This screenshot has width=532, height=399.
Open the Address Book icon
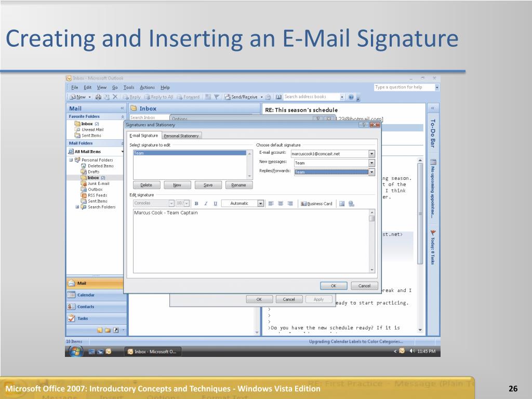[278, 97]
